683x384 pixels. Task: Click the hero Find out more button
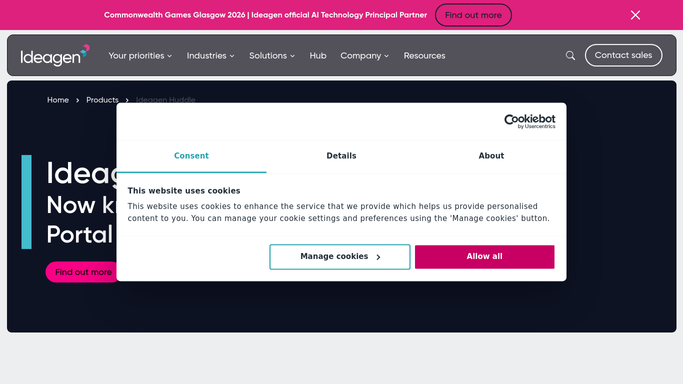tap(81, 272)
